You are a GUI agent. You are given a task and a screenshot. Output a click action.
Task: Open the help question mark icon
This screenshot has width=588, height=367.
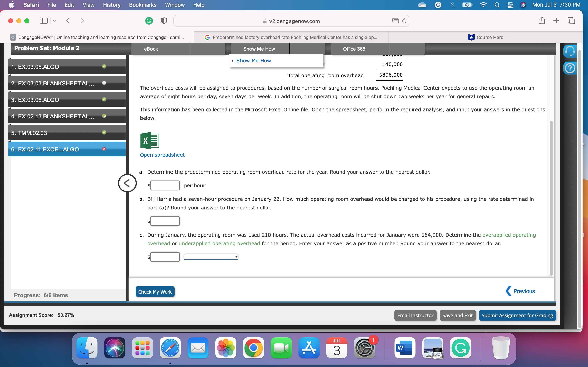click(570, 68)
